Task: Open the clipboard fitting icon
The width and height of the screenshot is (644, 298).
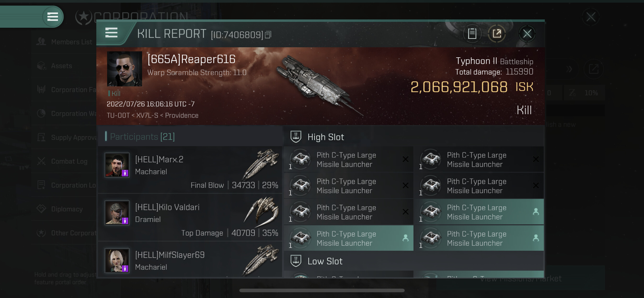Action: click(x=472, y=34)
